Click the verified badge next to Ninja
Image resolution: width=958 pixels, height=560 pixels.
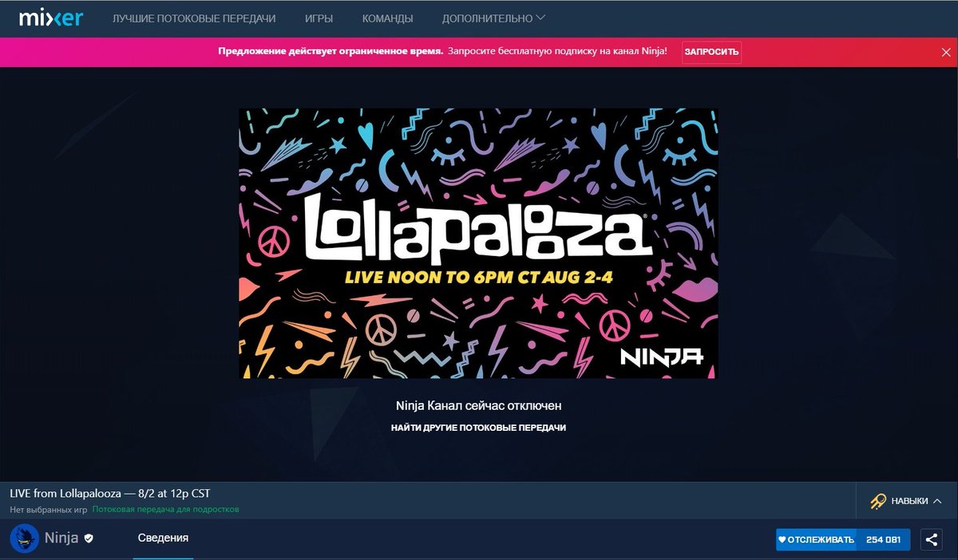point(89,538)
